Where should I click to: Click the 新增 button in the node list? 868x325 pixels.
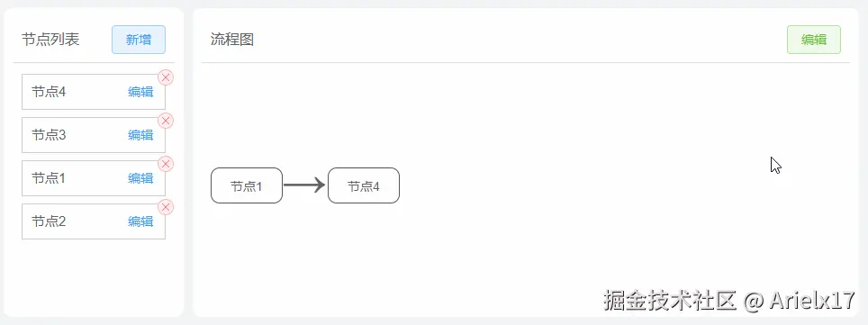pos(139,40)
